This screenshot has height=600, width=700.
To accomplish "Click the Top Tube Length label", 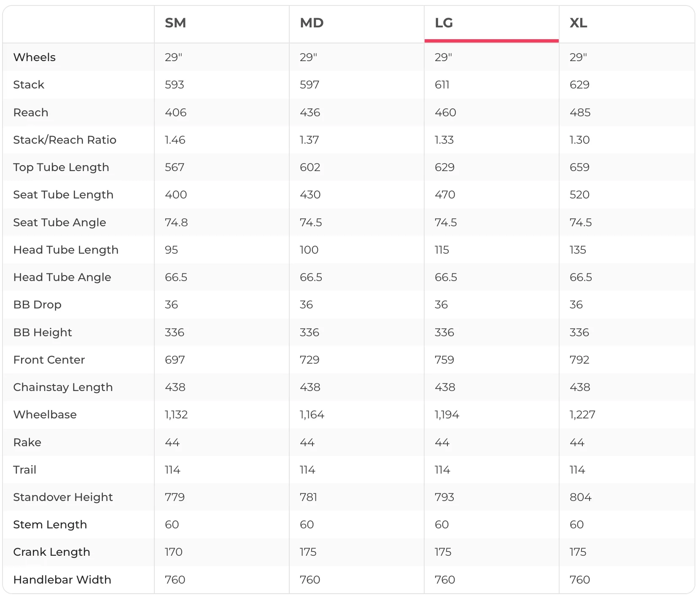I will tap(61, 167).
